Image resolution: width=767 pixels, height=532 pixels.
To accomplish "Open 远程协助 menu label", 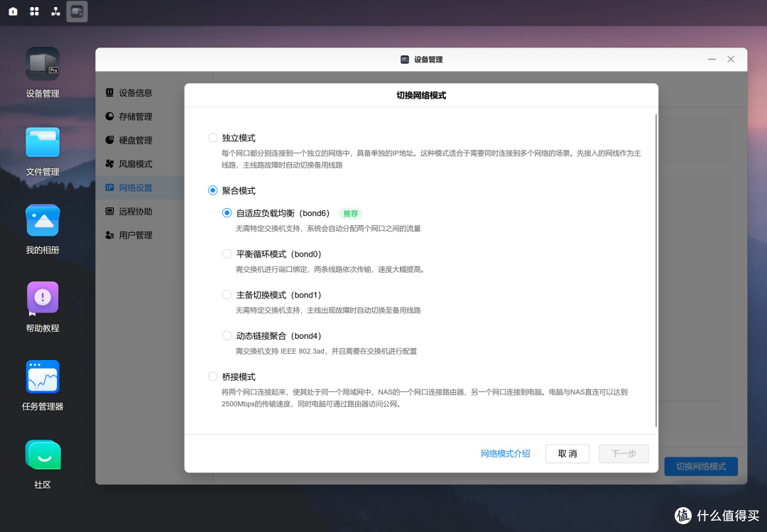I will pyautogui.click(x=136, y=212).
